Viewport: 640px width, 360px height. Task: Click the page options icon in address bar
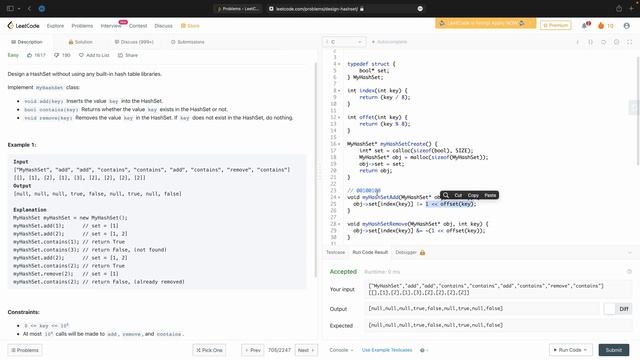pyautogui.click(x=420, y=9)
